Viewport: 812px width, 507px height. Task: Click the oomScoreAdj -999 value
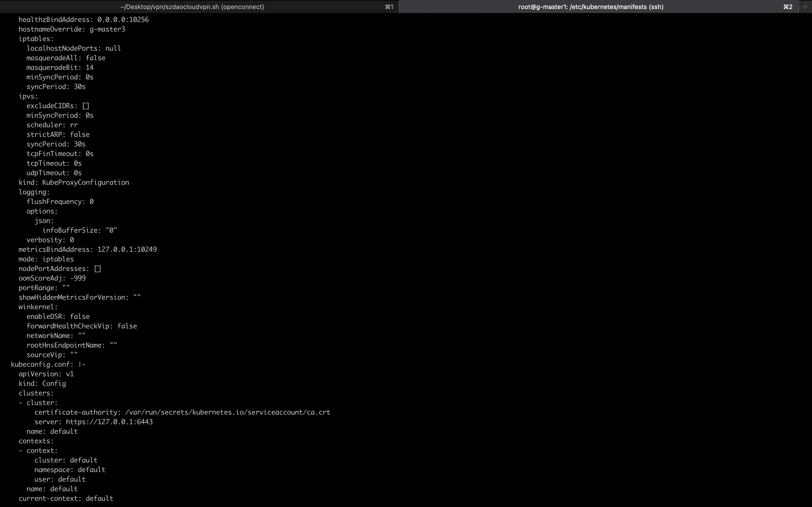tap(78, 278)
